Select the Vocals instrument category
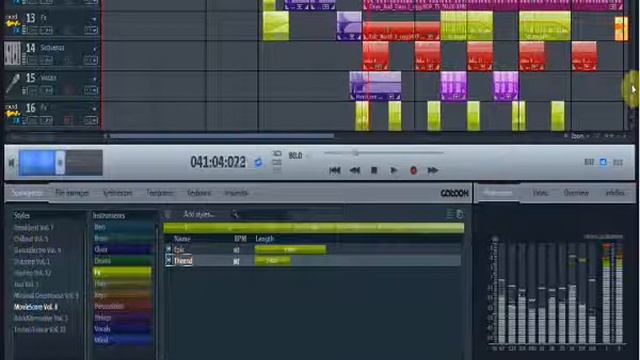The width and height of the screenshot is (640, 360). pos(122,328)
